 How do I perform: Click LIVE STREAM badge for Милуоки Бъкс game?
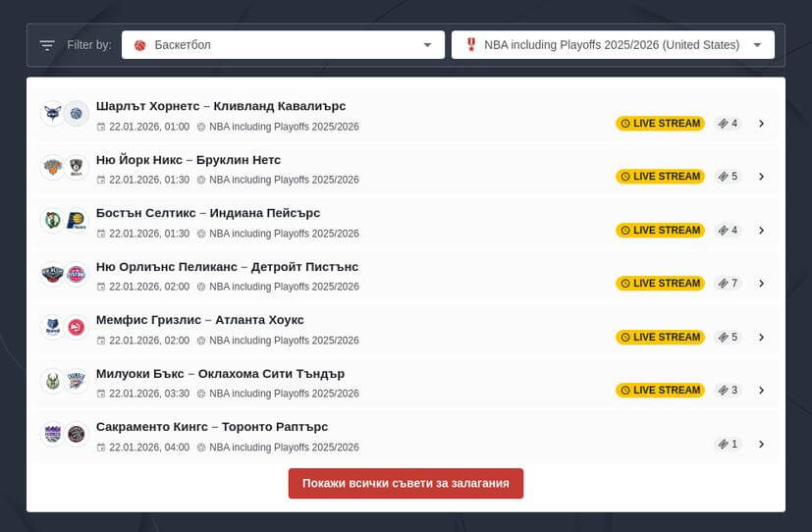point(660,390)
